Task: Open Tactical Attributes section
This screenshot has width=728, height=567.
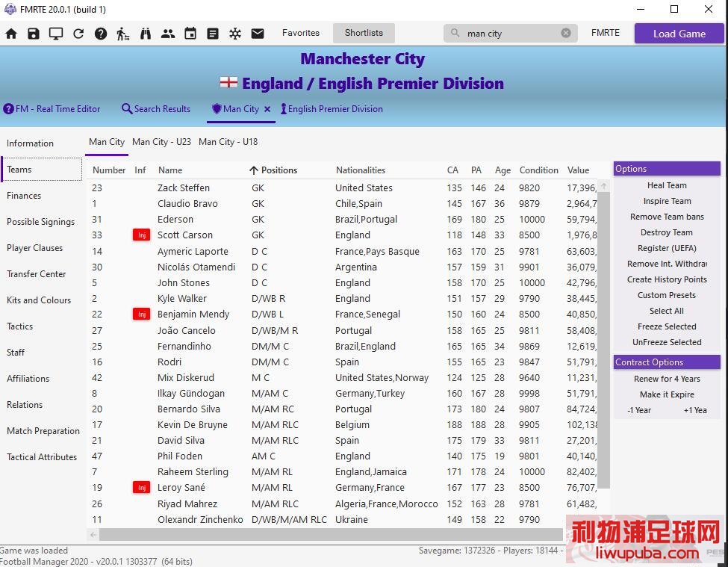Action: (42, 457)
